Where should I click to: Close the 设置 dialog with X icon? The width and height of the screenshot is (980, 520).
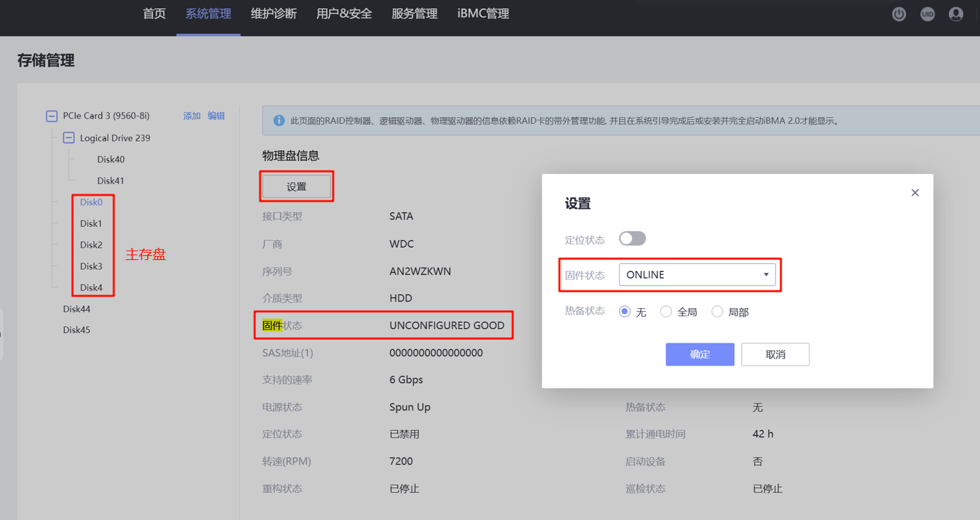click(915, 193)
